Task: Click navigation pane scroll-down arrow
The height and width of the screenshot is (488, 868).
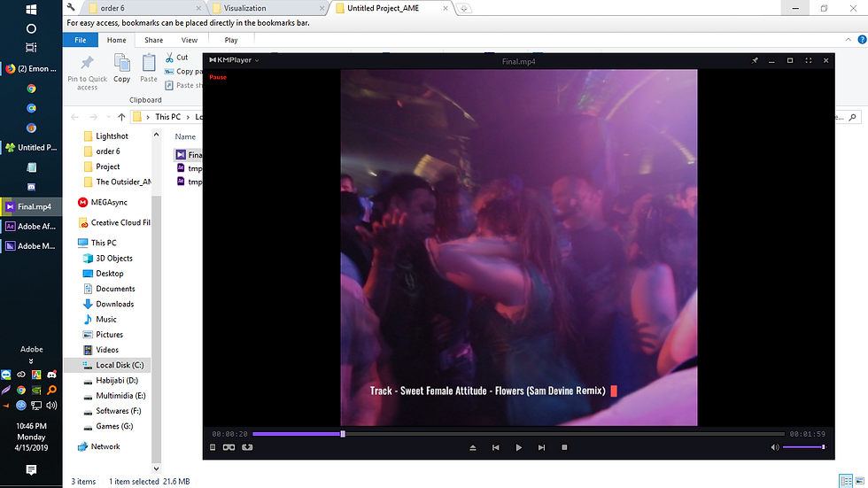Action: [156, 469]
